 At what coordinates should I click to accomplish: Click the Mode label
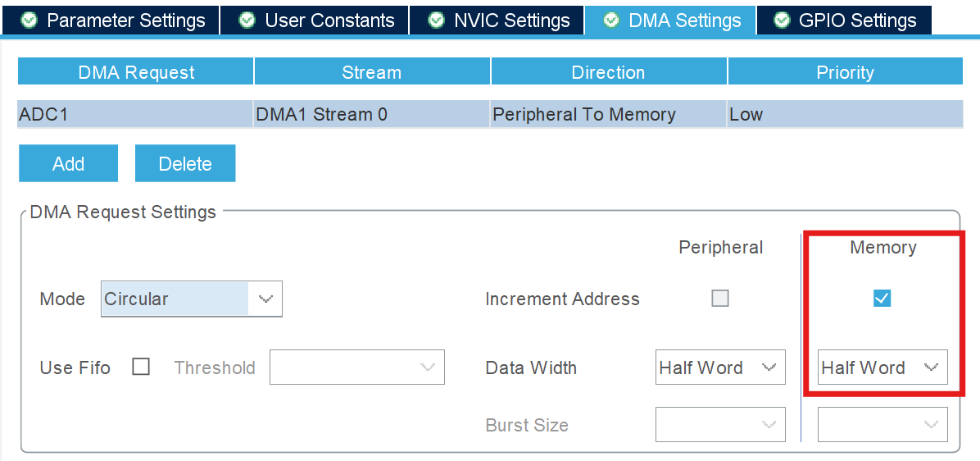coord(62,299)
